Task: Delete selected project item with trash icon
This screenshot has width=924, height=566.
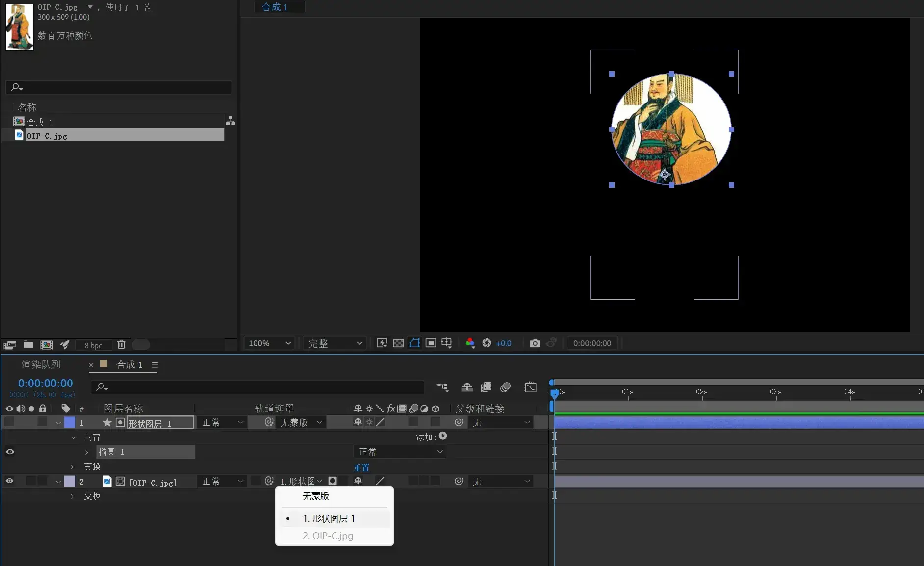Action: [x=121, y=344]
